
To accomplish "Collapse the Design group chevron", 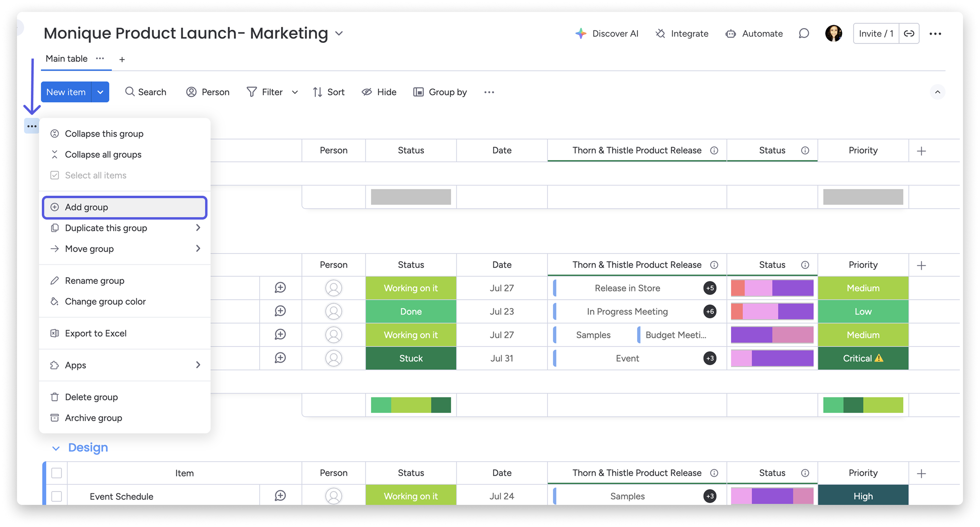I will point(56,448).
